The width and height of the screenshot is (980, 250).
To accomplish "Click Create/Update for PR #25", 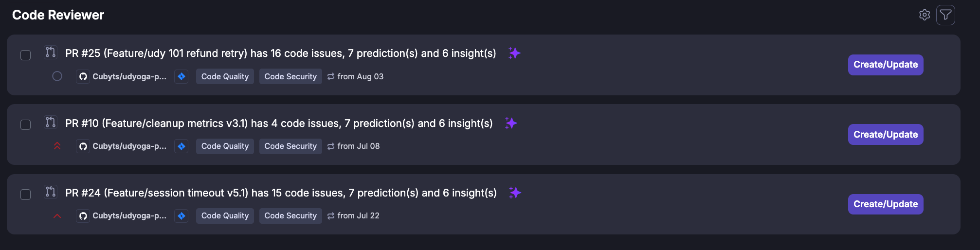I will tap(886, 65).
